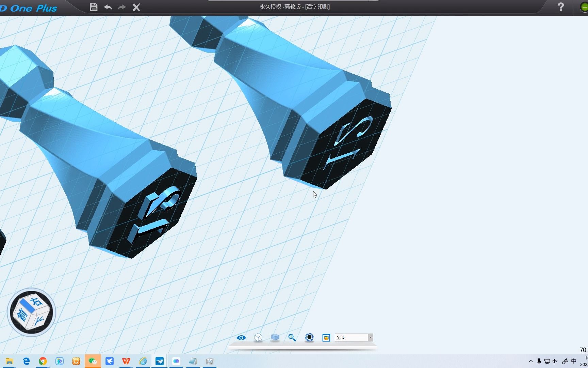Click the framed cube filter icon

tap(326, 338)
